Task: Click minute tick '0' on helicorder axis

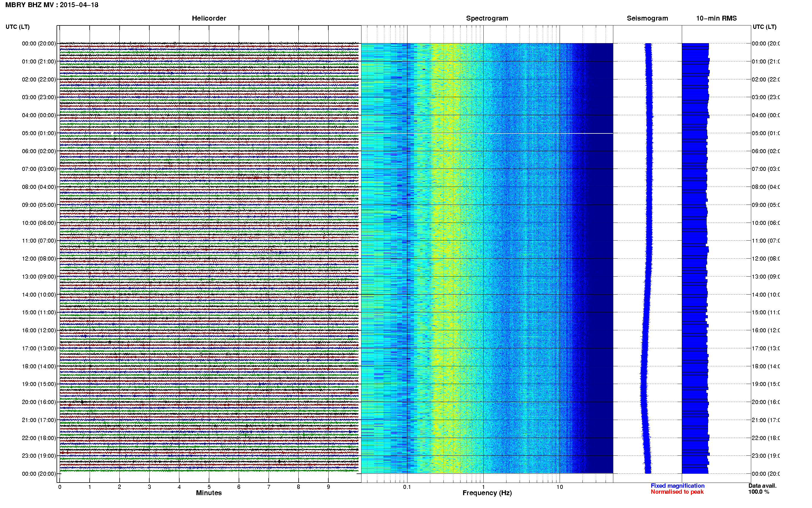Action: (x=60, y=487)
